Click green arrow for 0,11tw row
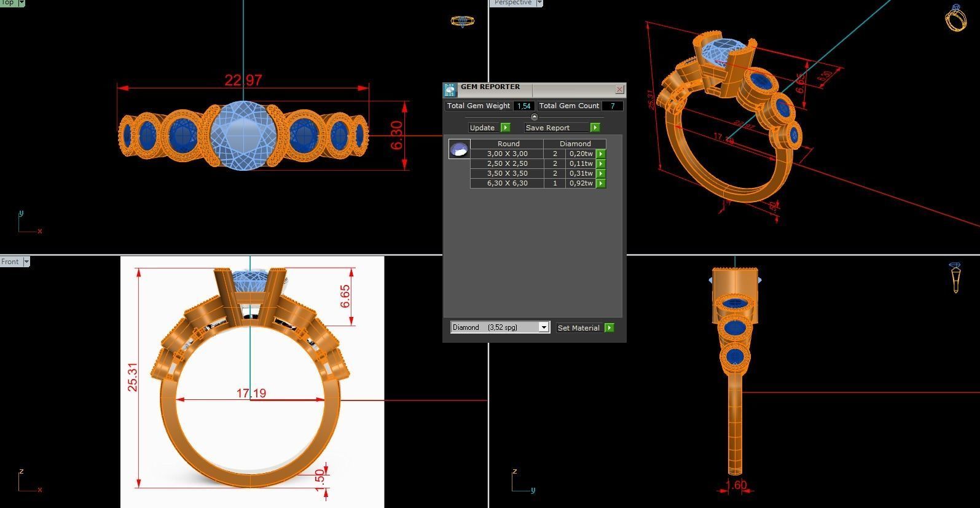980x508 pixels. 601,163
